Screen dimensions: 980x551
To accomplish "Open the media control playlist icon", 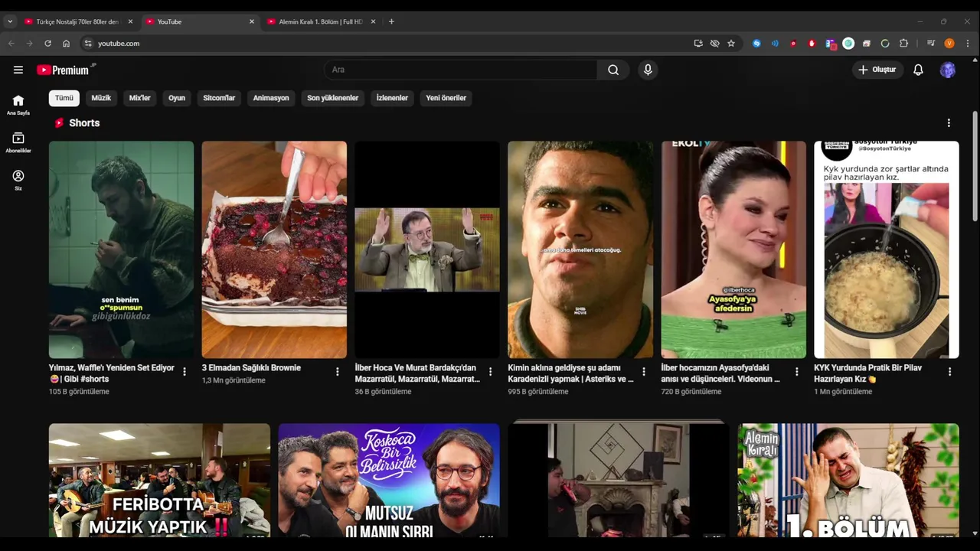I will coord(931,44).
